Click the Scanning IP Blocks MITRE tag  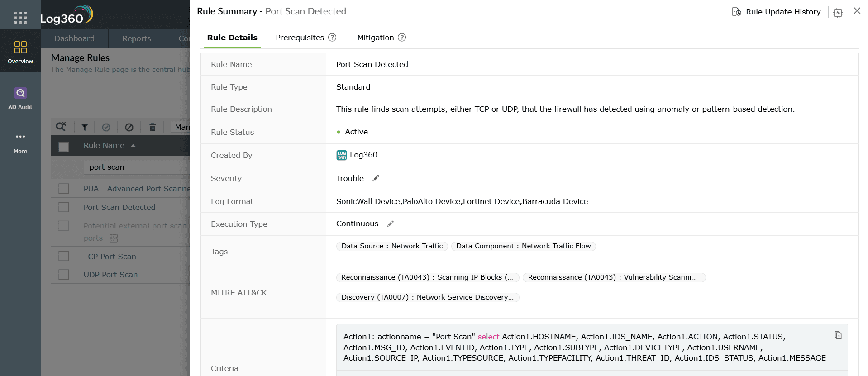tap(427, 277)
